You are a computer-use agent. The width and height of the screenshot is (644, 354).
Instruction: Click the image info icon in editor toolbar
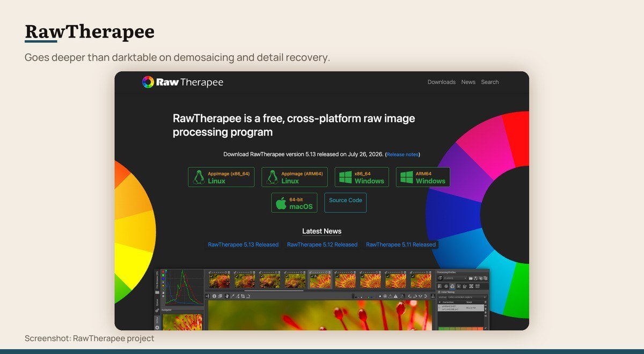(x=214, y=296)
